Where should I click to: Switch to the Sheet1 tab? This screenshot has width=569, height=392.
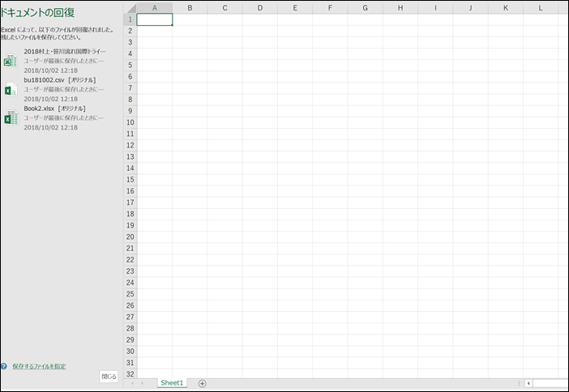(172, 383)
